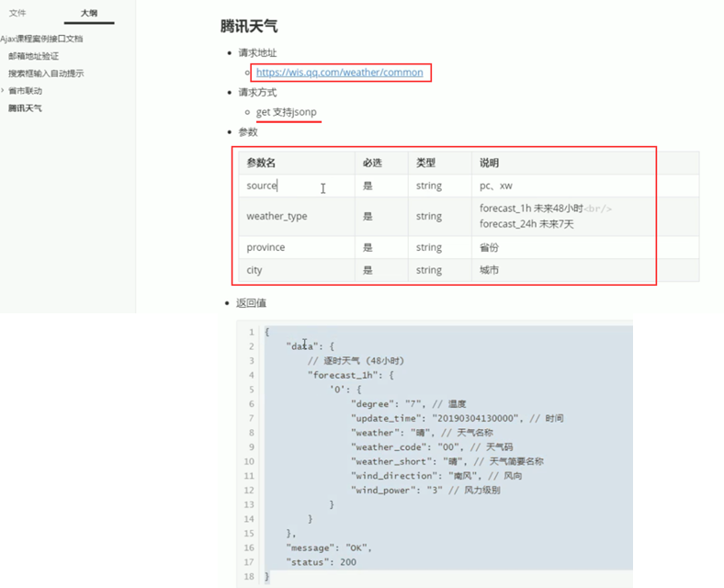Click line number 1 in code gutter
The image size is (724, 588).
[251, 332]
